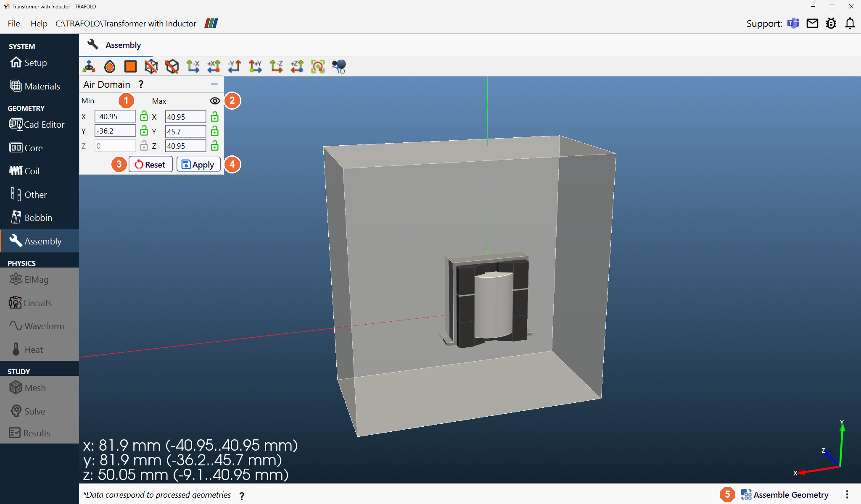Image resolution: width=861 pixels, height=504 pixels.
Task: Set camera to -Z view
Action: 276,66
